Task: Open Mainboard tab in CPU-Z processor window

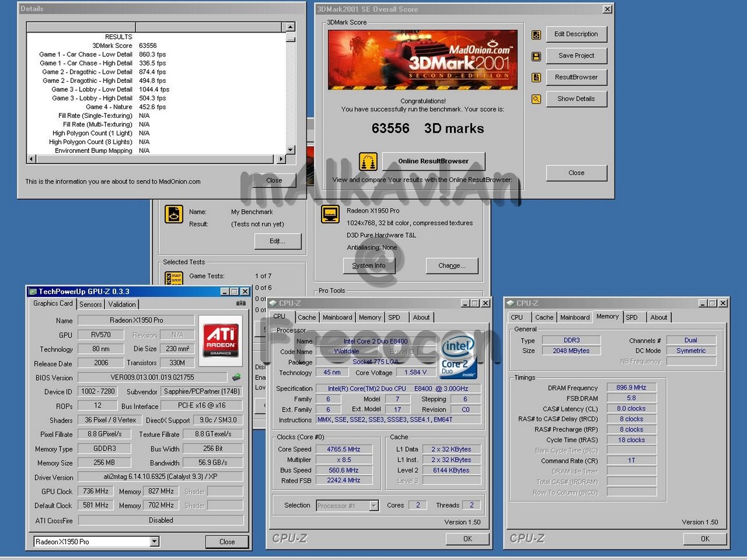Action: click(x=337, y=317)
